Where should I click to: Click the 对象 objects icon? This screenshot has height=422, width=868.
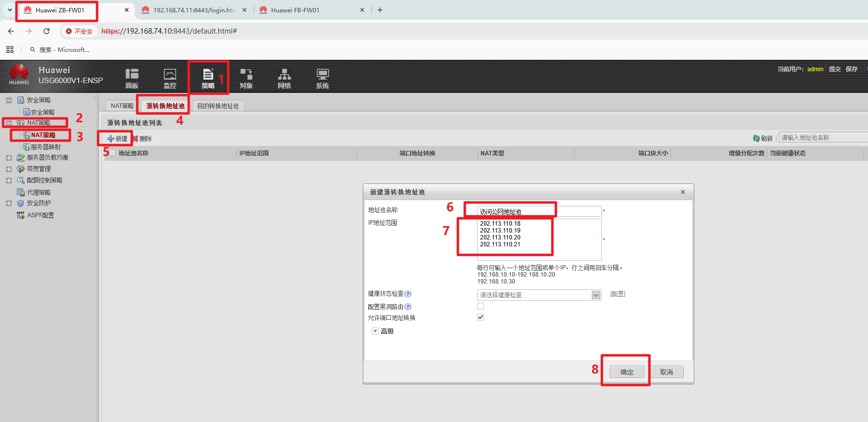[246, 75]
